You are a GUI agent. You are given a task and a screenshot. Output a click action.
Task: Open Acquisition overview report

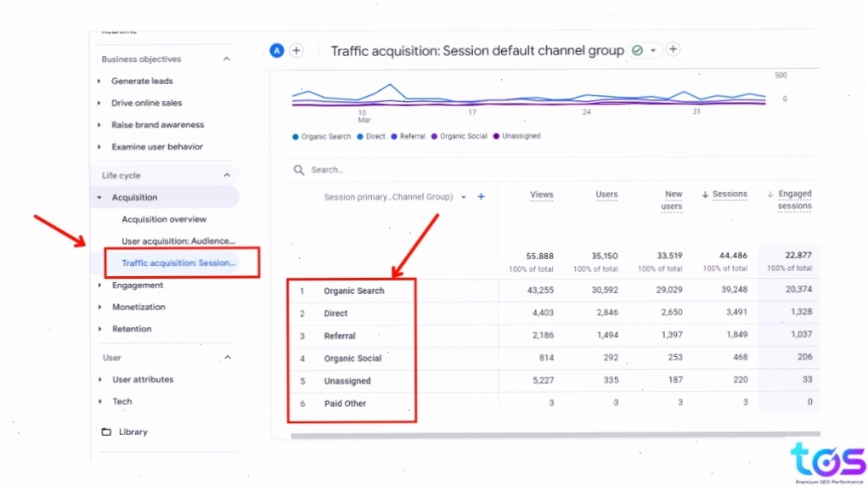pos(164,219)
